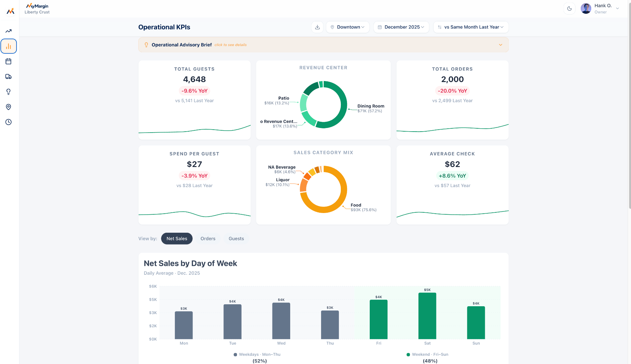Click 'click to see details' link
The width and height of the screenshot is (631, 364).
click(x=231, y=45)
